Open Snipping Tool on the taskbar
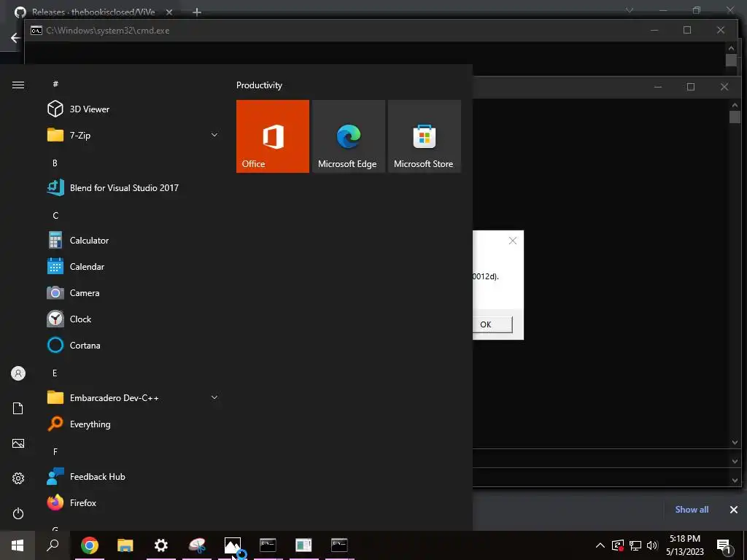 197,545
